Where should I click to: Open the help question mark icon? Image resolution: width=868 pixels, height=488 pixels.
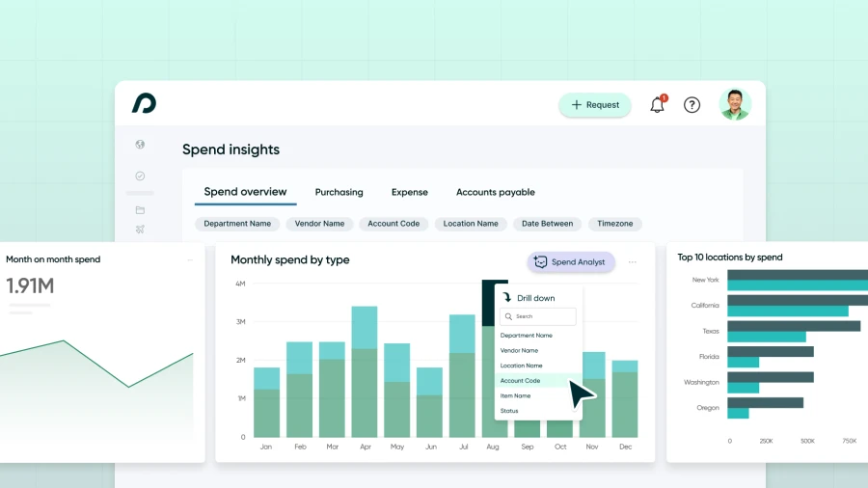point(692,104)
